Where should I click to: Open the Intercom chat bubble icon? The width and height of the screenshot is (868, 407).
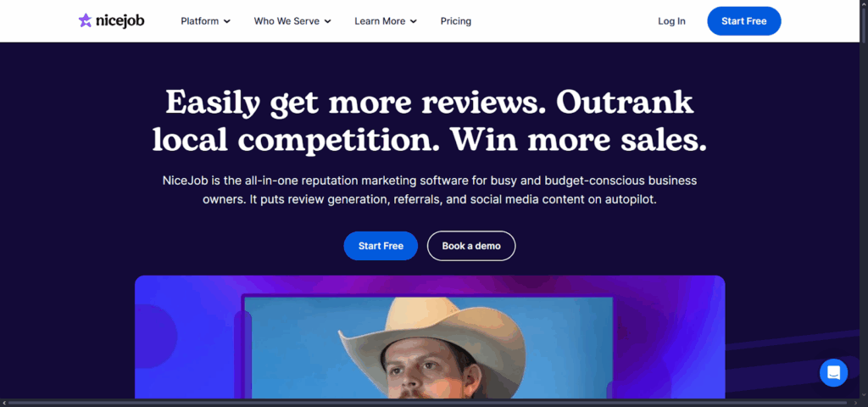[834, 373]
